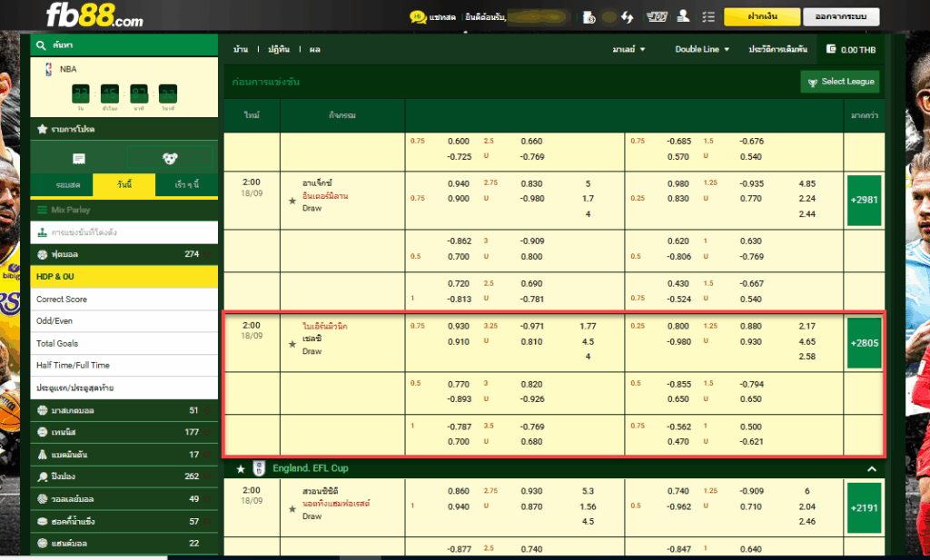Click odds 0.930 for Bayern Munich handicap
Viewport: 930px width, 560px height.
pyautogui.click(x=459, y=327)
